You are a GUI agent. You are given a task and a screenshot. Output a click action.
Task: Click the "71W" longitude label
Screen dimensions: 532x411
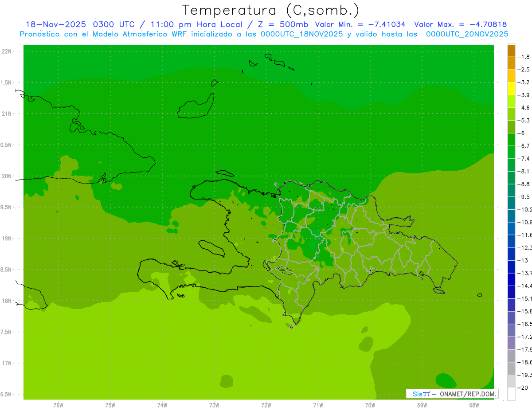[318, 406]
